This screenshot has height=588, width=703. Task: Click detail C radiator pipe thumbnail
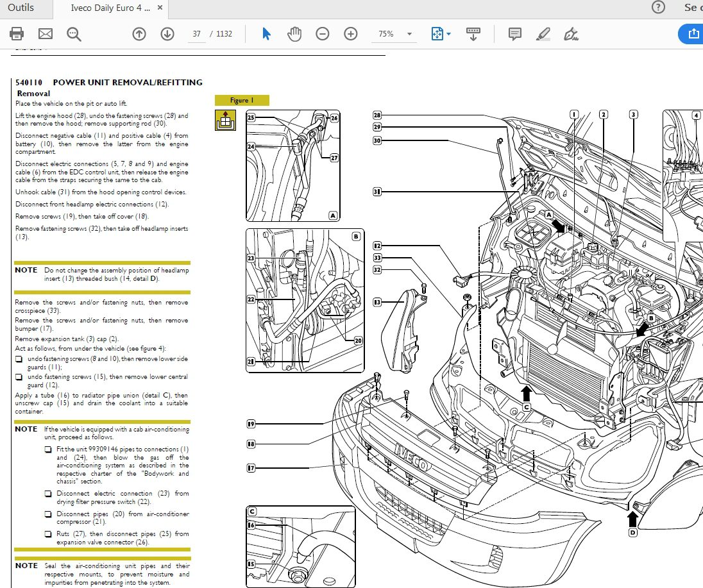coord(300,546)
